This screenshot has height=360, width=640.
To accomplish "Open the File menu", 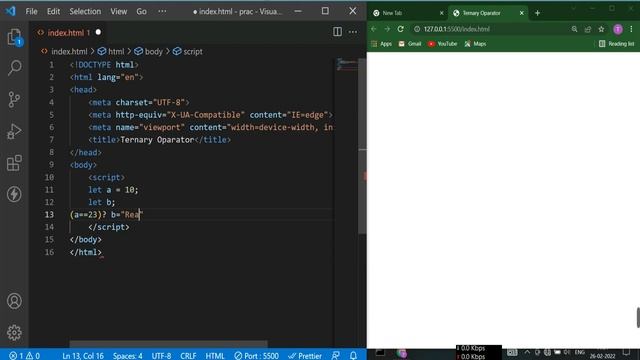I will pos(31,11).
